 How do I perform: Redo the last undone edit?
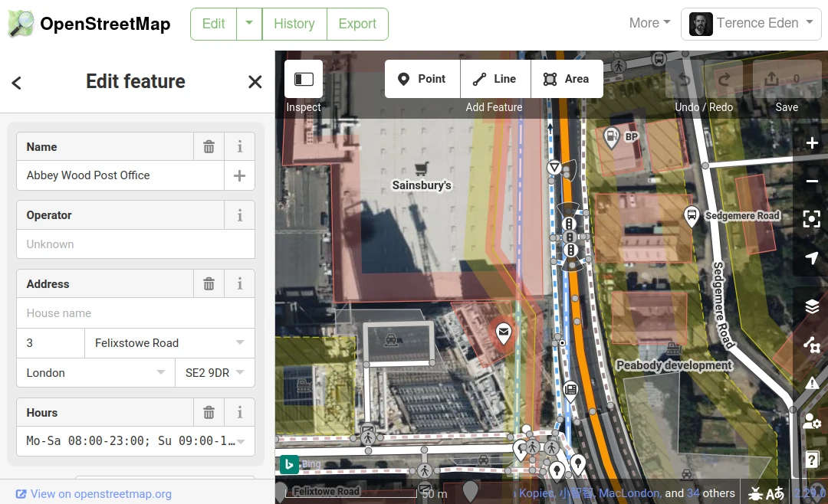coord(724,79)
